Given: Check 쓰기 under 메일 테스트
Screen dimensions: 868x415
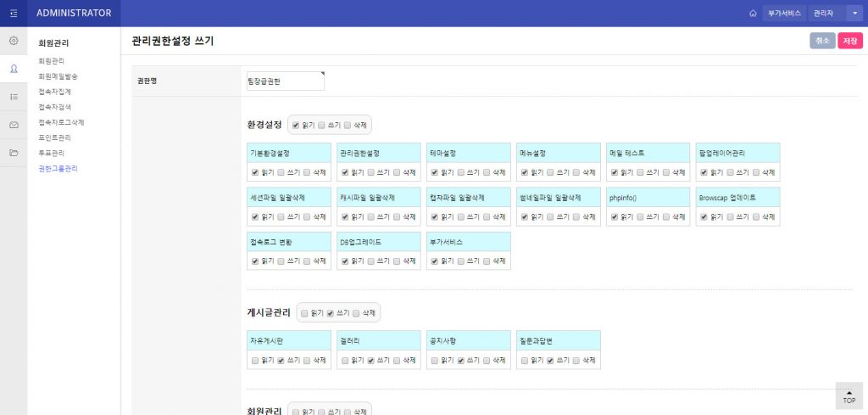Looking at the screenshot, I should (x=640, y=172).
